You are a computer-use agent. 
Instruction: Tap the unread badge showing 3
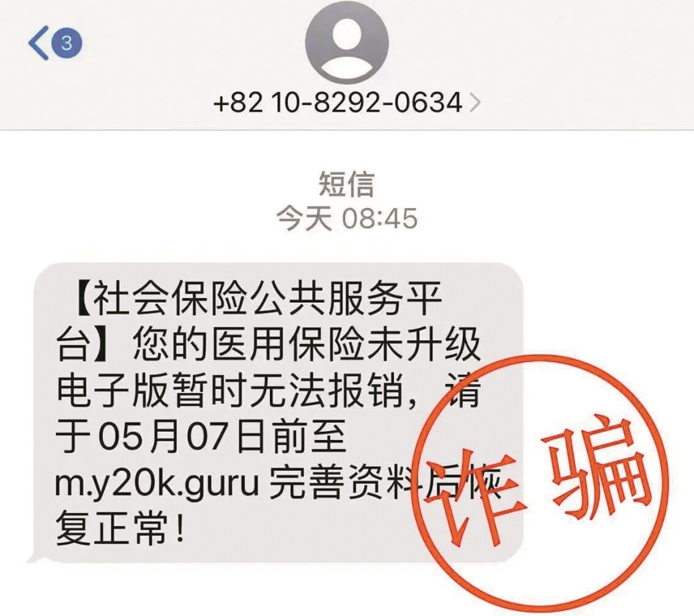pyautogui.click(x=66, y=43)
